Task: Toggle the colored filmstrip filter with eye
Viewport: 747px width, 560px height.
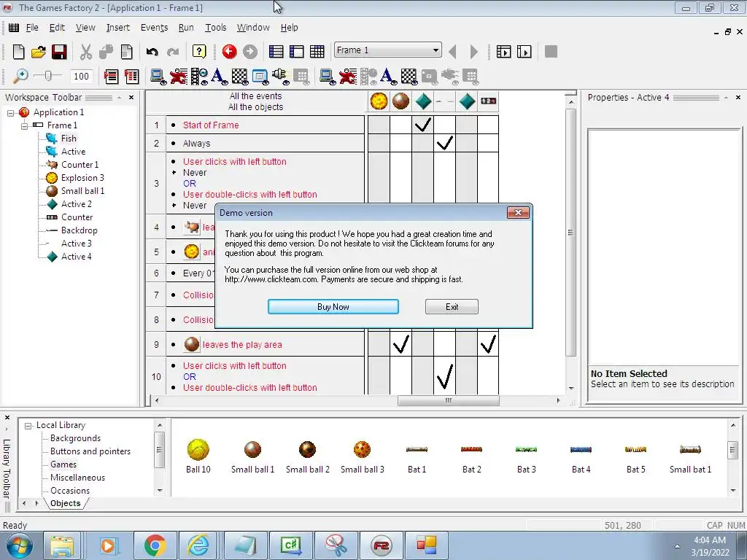Action: [199, 76]
